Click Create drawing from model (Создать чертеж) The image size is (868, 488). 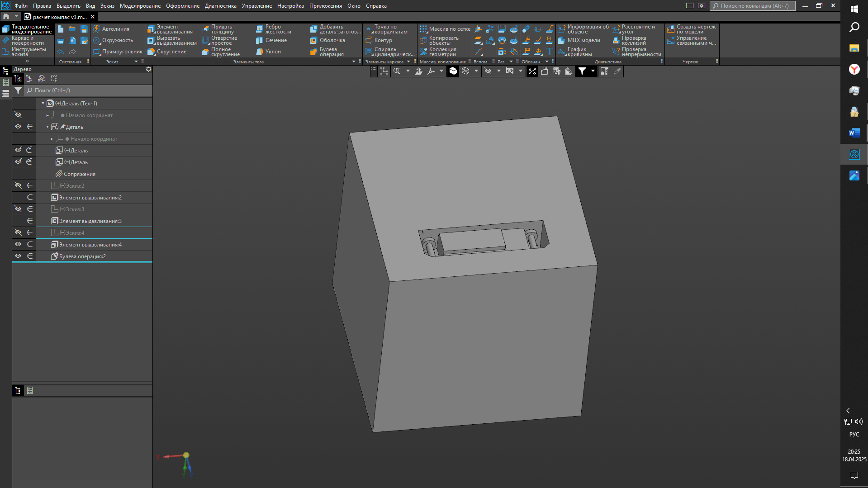(691, 29)
